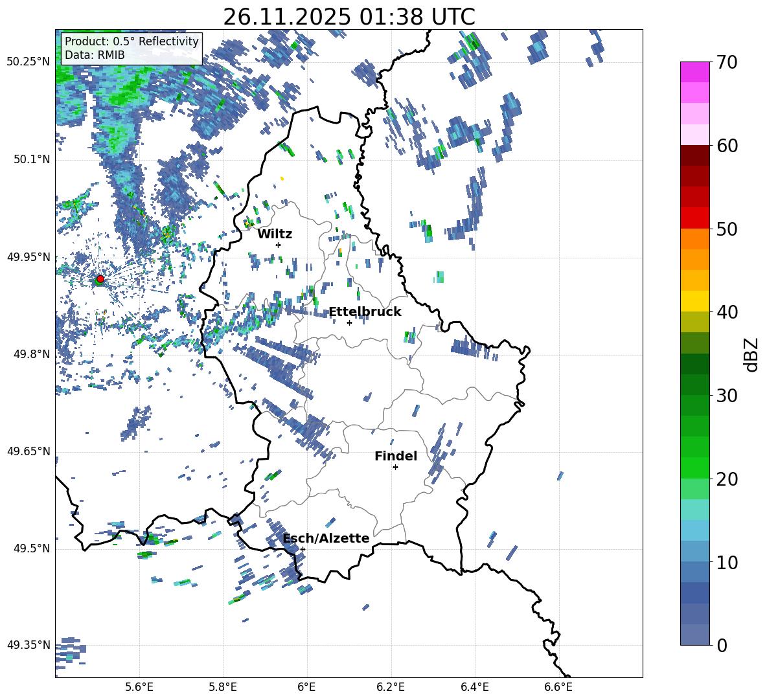Click the Ettelbruck station cross marker
This screenshot has height=700, width=767.
pyautogui.click(x=349, y=322)
